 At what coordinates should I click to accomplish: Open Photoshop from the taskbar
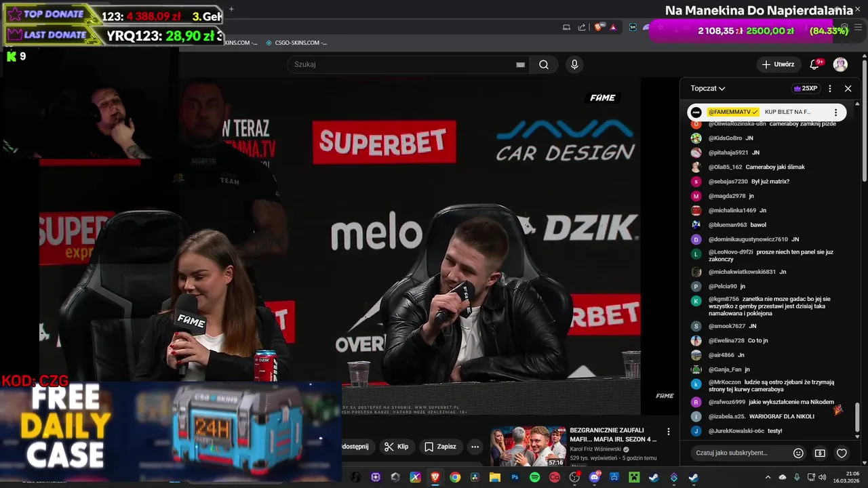515,477
